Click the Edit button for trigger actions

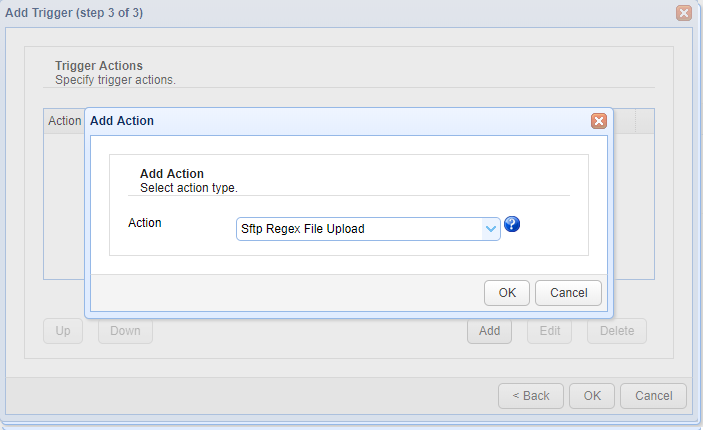(x=550, y=331)
